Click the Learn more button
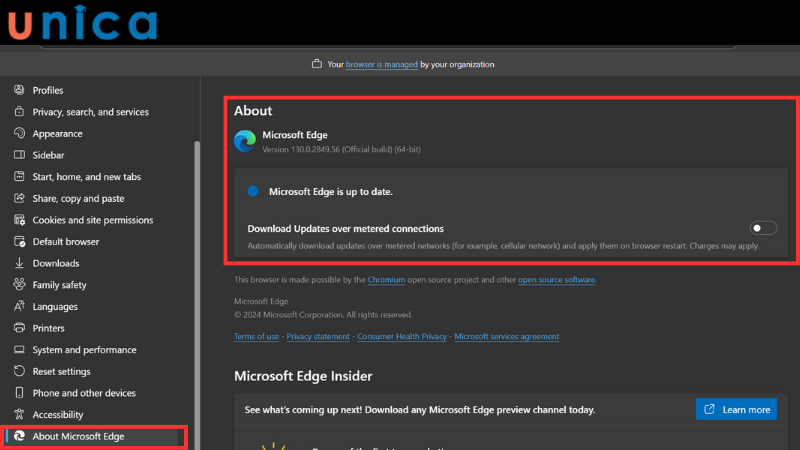Viewport: 800px width, 450px height. click(736, 409)
